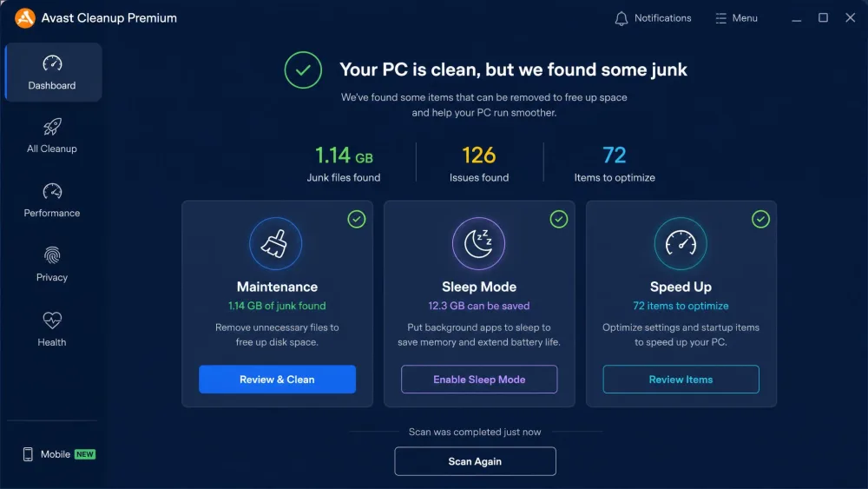Viewport: 868px width, 489px height.
Task: Toggle the Speed Up card checkmark
Action: point(760,219)
